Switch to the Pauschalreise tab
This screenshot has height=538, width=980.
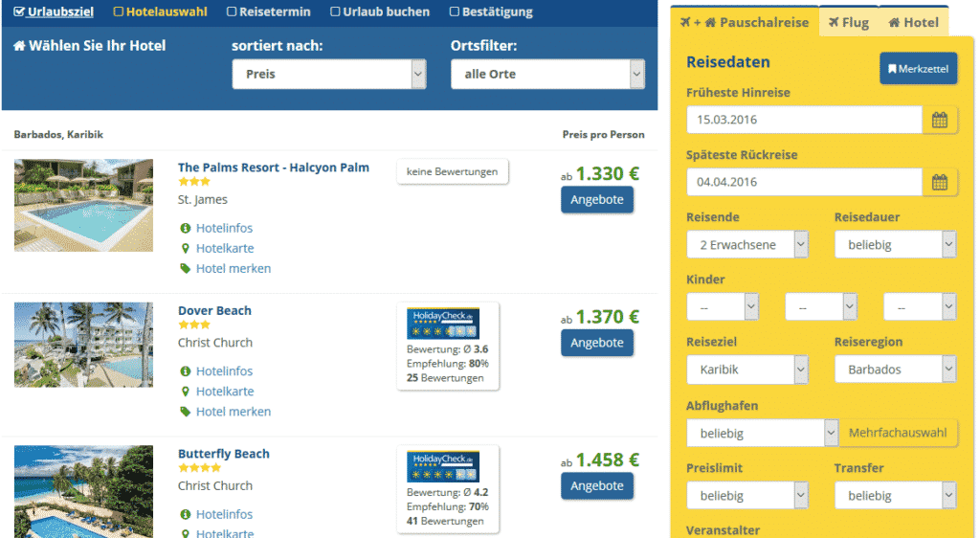tap(745, 22)
